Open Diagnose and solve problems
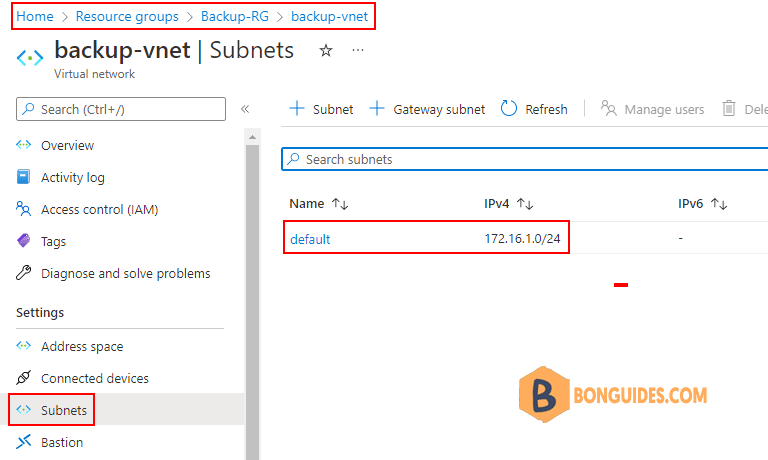The height and width of the screenshot is (460, 768). (125, 273)
